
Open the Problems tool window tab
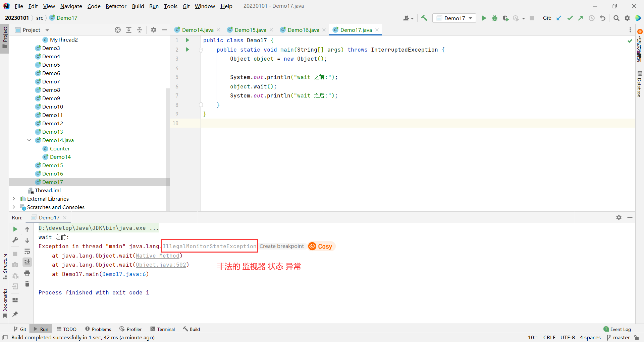(98, 329)
